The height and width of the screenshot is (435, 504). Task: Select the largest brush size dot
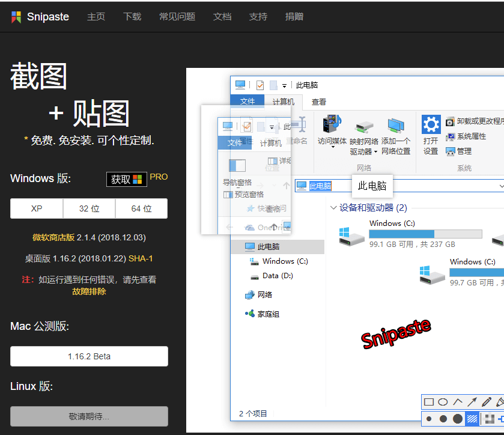(x=458, y=419)
